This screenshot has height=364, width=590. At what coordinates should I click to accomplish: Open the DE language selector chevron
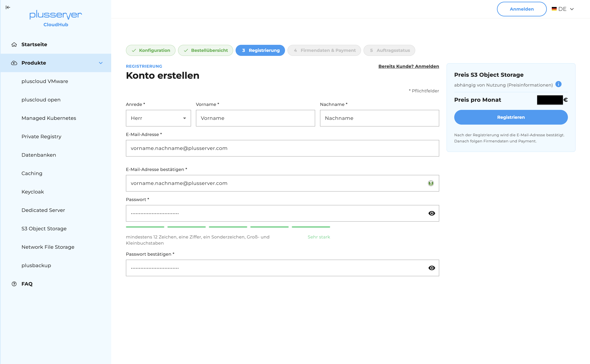[x=572, y=9]
